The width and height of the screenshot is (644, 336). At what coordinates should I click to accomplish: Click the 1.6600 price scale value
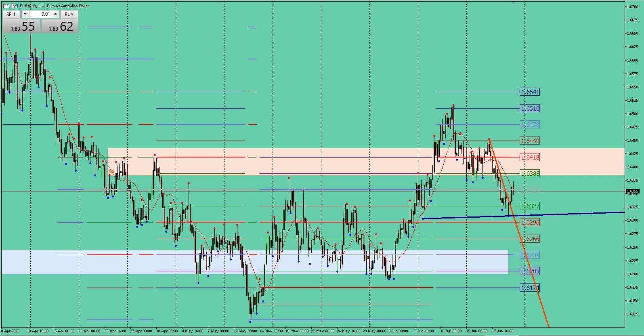coord(632,60)
